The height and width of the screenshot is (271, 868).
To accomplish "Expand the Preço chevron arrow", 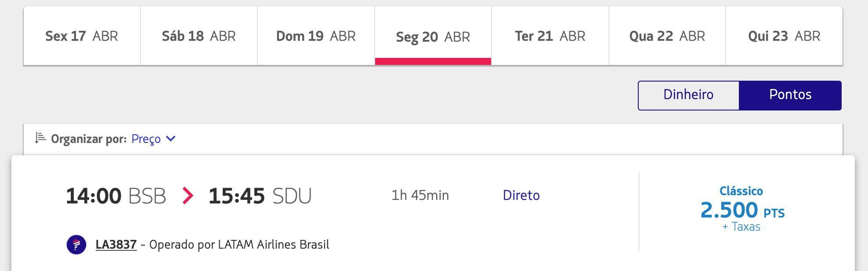I will pos(171,139).
